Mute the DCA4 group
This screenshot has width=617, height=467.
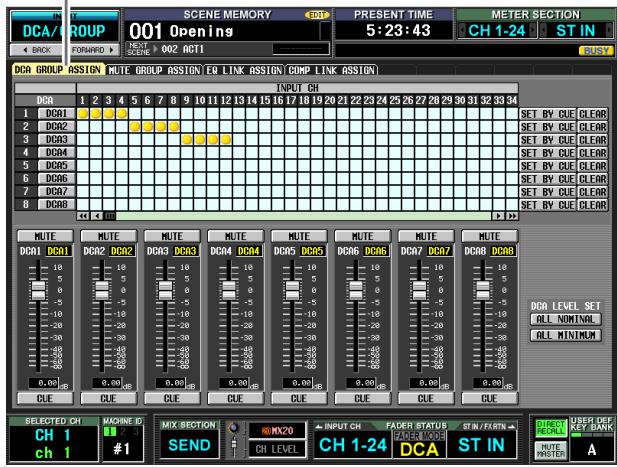tap(236, 236)
